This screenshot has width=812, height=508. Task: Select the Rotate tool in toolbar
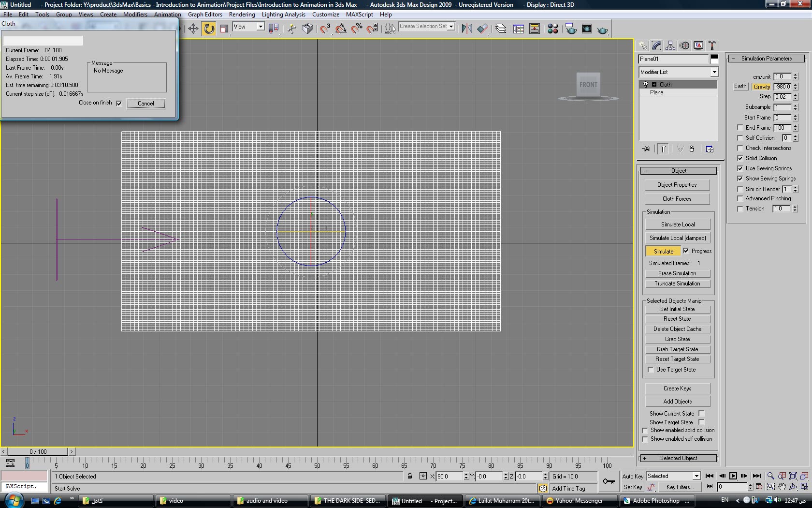(x=209, y=29)
